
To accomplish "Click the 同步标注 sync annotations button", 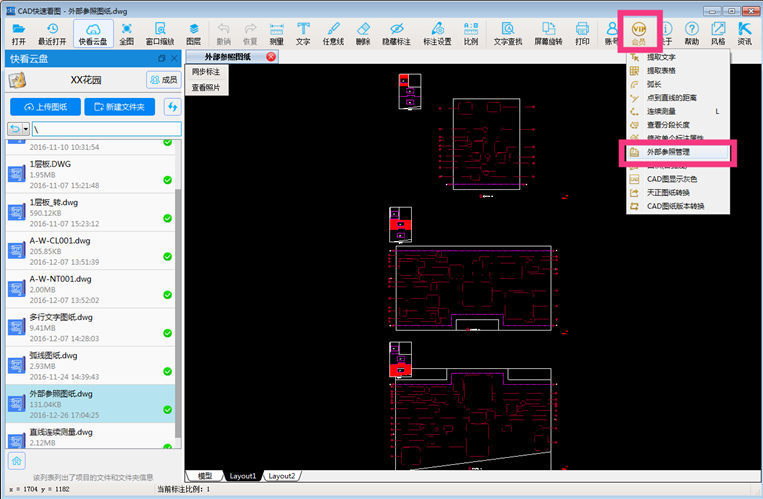I will point(206,72).
